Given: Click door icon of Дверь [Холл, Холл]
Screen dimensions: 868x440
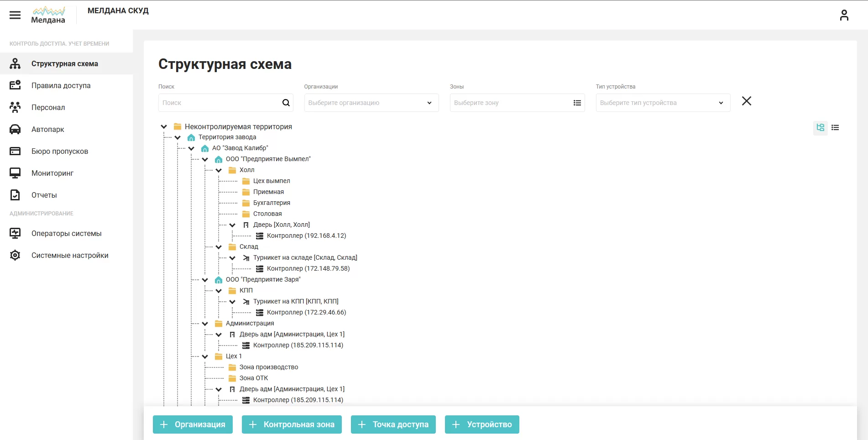Looking at the screenshot, I should (246, 225).
